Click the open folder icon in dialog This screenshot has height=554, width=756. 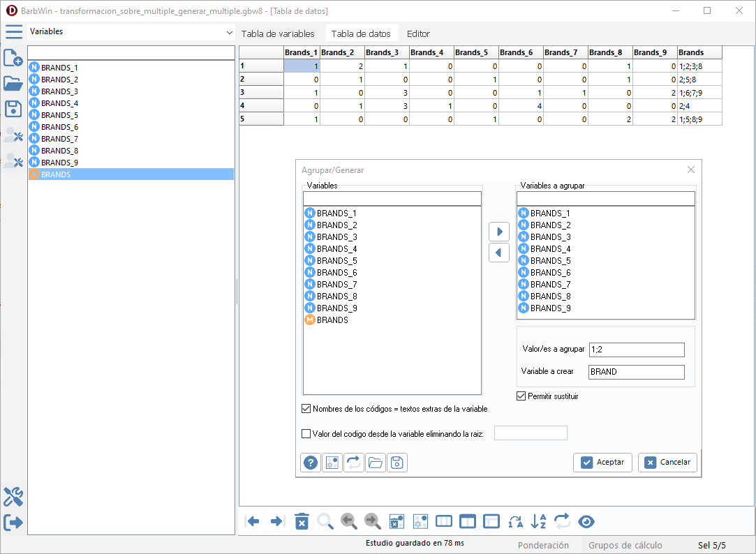[x=376, y=463]
